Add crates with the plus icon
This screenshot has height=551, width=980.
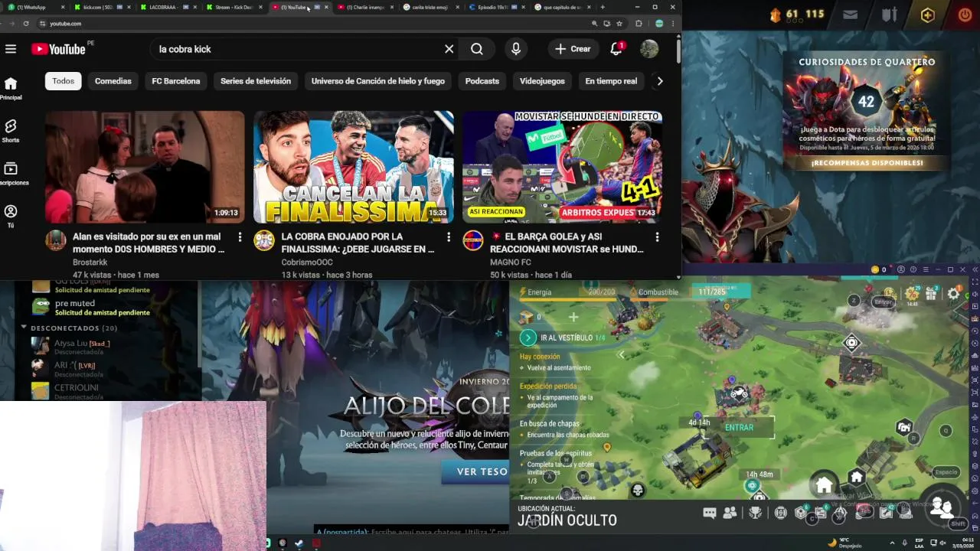point(573,317)
